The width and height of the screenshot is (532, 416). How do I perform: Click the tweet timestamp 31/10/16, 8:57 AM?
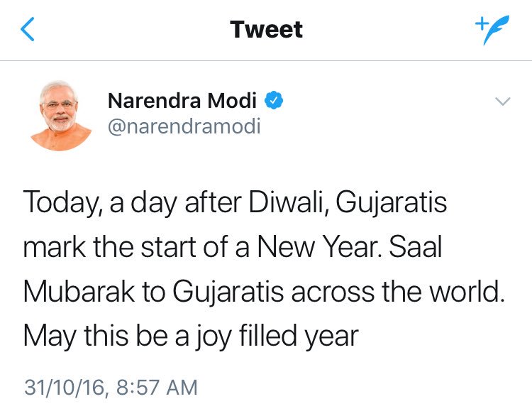111,387
